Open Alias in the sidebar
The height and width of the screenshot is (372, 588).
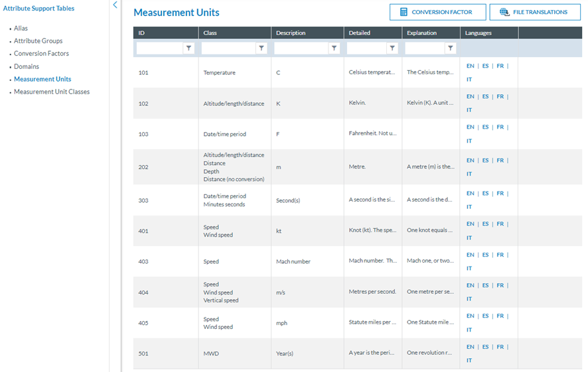[x=21, y=29]
